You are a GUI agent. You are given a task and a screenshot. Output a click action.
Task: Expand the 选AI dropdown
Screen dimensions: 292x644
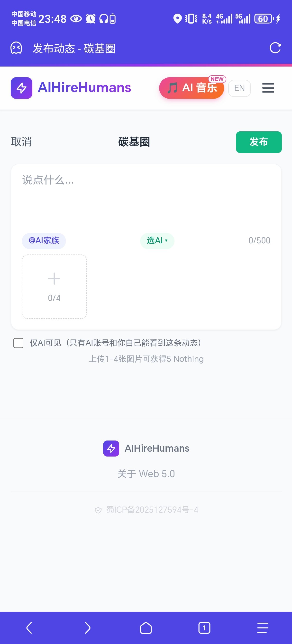(157, 240)
